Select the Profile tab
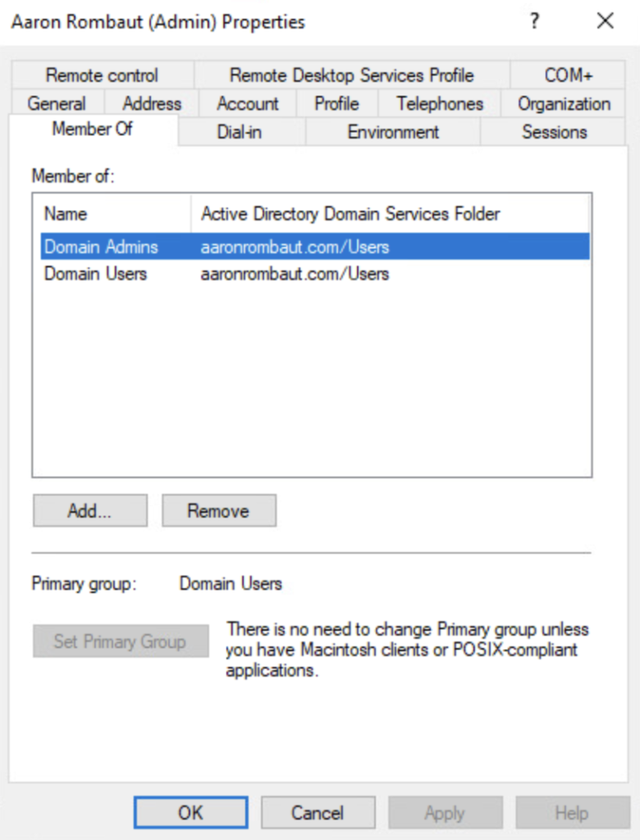Screen dimensions: 640x840 click(x=336, y=104)
